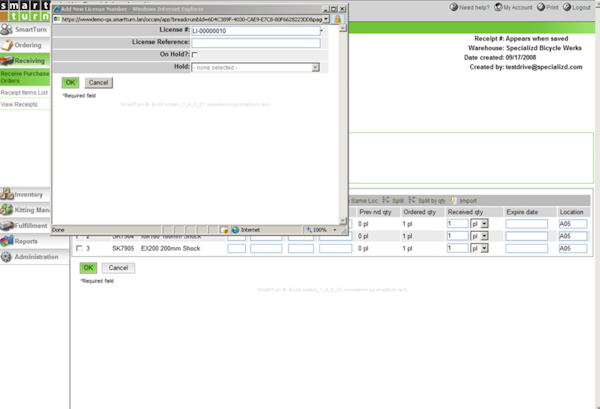The height and width of the screenshot is (409, 600).
Task: Click the SK7905 item code
Action: [x=123, y=248]
